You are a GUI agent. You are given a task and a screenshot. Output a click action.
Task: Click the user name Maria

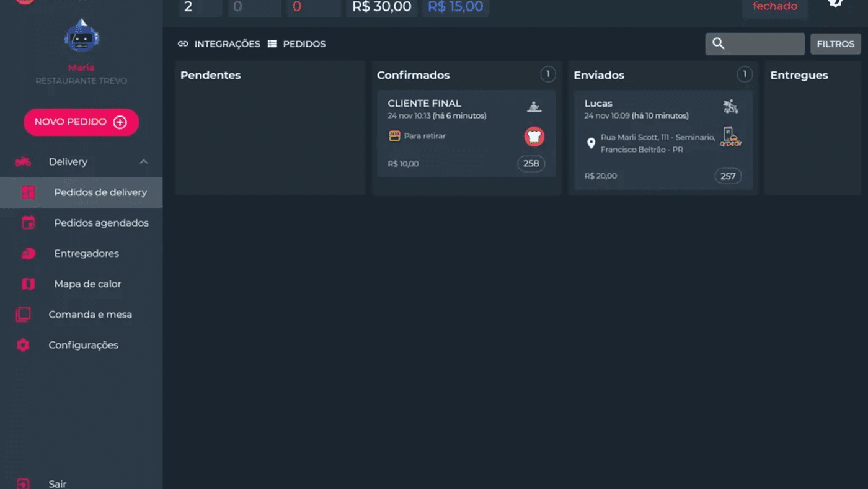coord(81,68)
